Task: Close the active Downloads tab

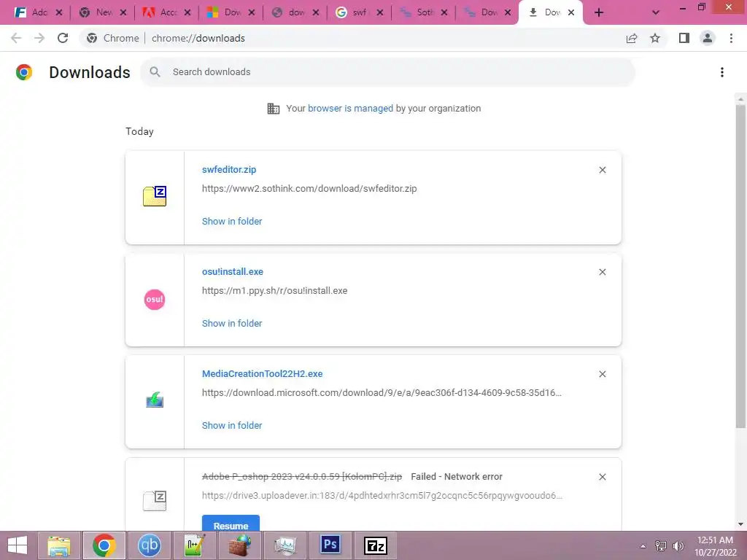Action: click(x=571, y=13)
